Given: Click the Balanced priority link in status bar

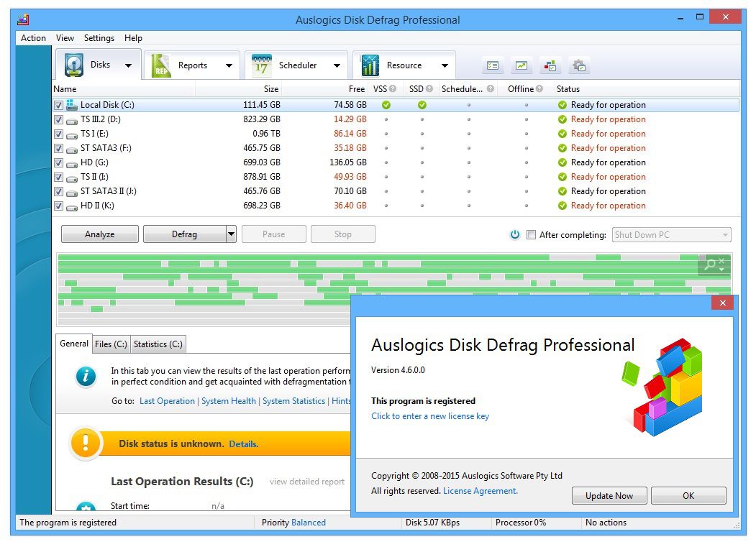Looking at the screenshot, I should (309, 523).
